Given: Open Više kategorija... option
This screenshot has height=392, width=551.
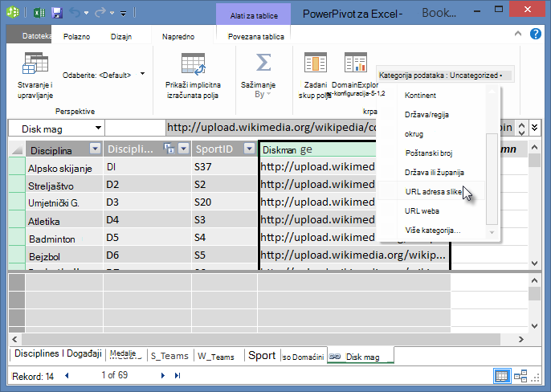Looking at the screenshot, I should tap(433, 231).
